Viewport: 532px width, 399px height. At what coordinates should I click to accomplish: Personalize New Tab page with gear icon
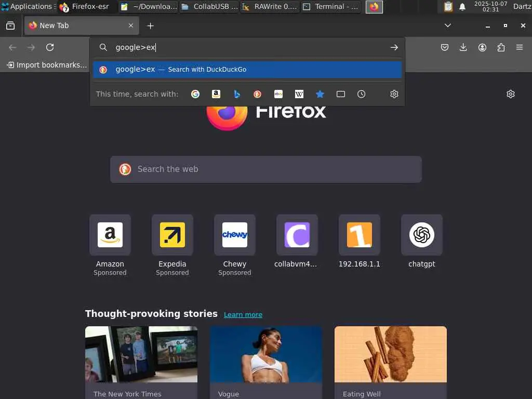coord(511,94)
